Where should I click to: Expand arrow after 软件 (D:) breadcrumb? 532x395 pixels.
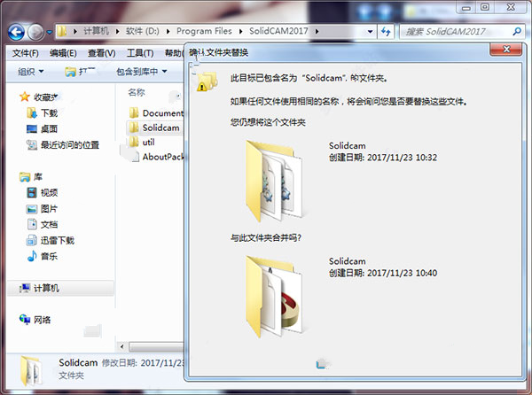click(168, 32)
